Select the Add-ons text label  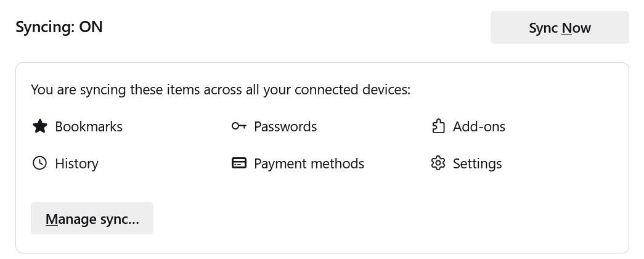[479, 126]
